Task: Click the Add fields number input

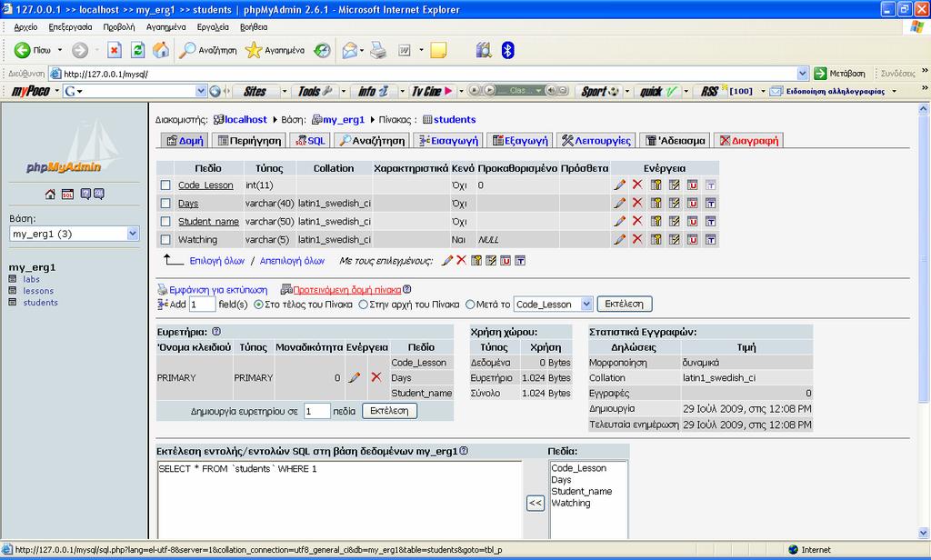Action: [202, 305]
